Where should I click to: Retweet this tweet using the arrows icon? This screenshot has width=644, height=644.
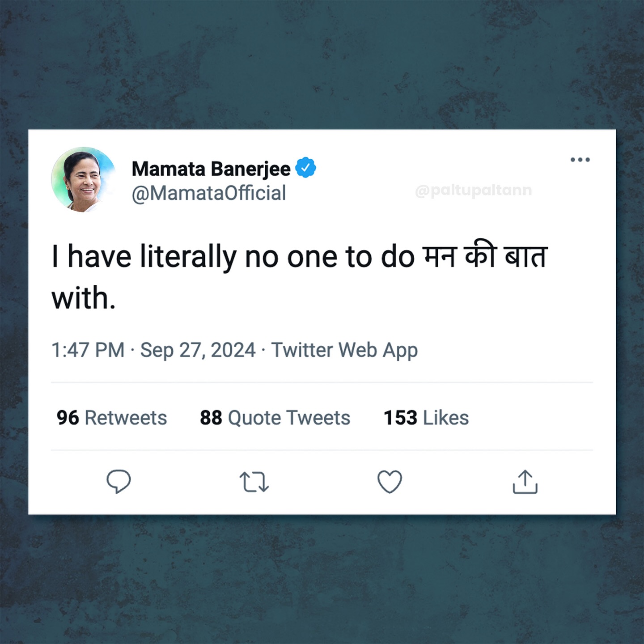(x=254, y=482)
